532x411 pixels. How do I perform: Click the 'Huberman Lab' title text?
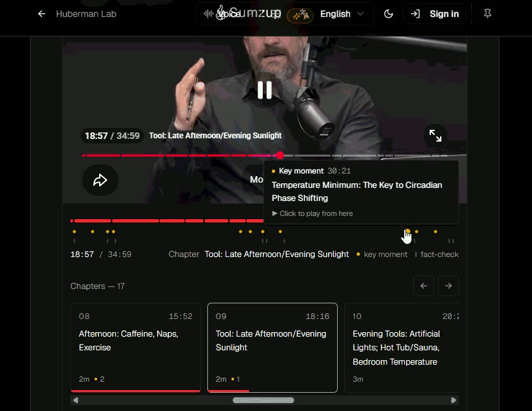86,14
